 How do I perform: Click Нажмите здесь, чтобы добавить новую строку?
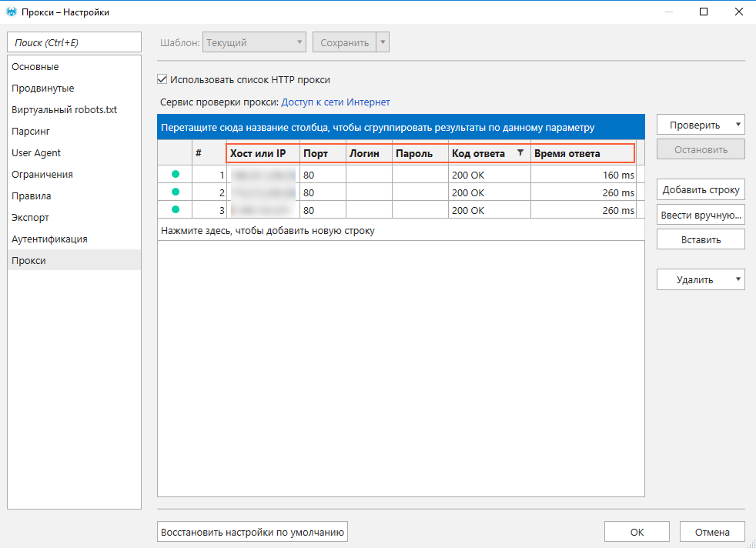[x=400, y=230]
